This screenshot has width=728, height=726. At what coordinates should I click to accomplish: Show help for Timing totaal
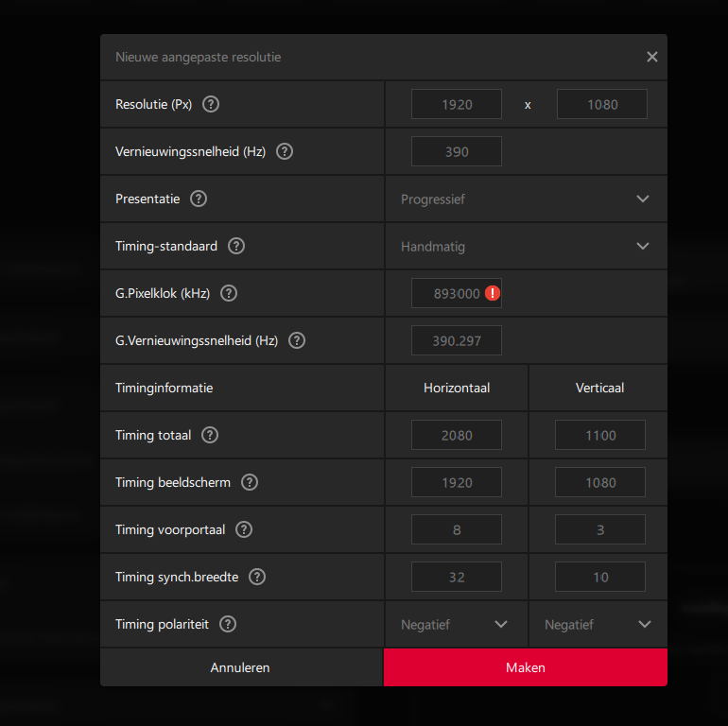click(210, 435)
